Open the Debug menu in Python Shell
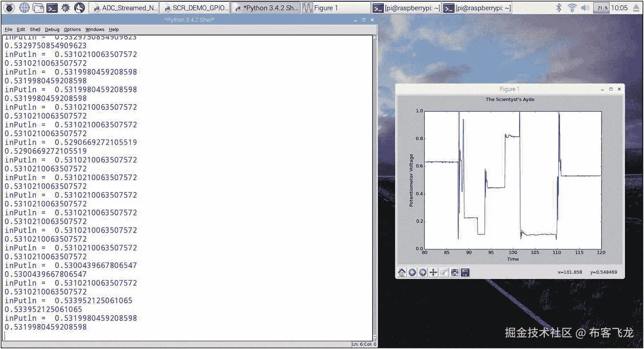 tap(52, 29)
